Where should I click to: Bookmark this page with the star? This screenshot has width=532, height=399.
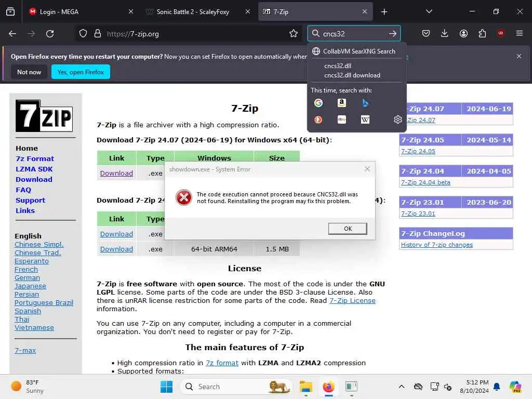294,34
